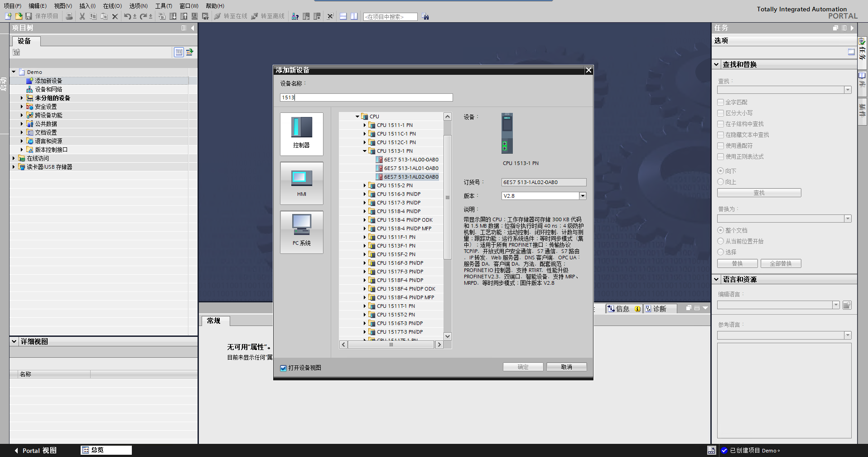Open the Tools menu
868x457 pixels.
(x=164, y=6)
